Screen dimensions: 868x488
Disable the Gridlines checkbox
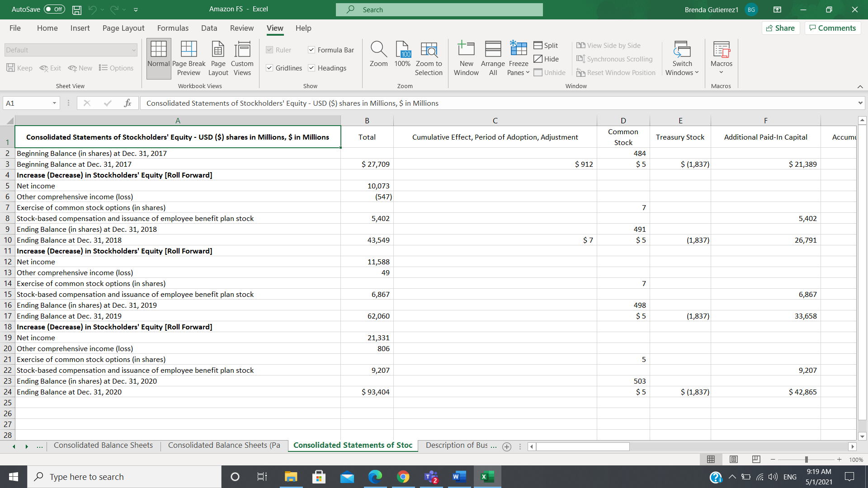270,68
